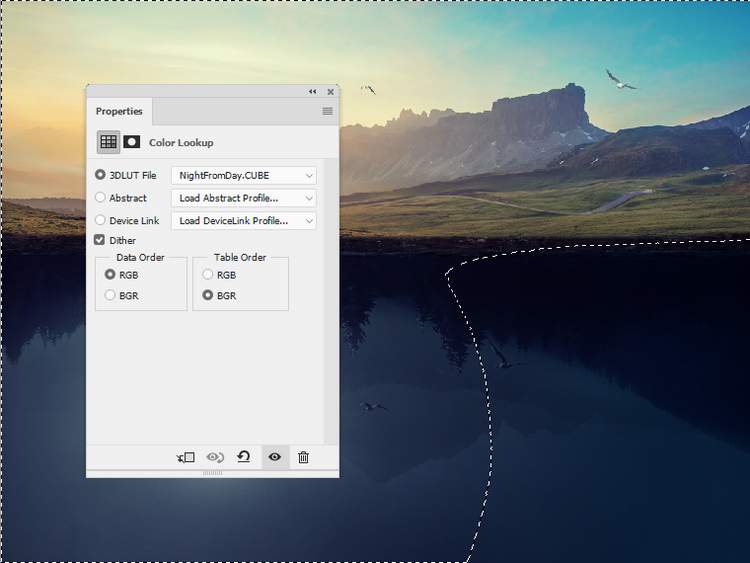
Task: Toggle layer visibility eye icon
Action: point(275,457)
